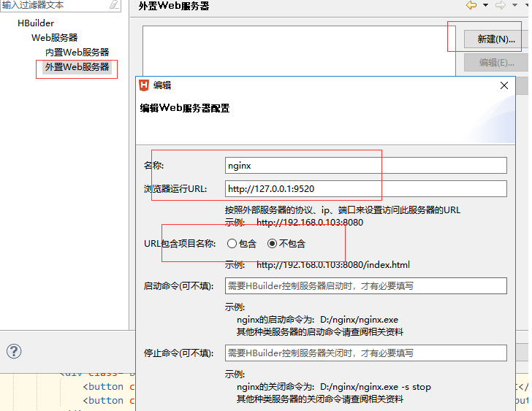Close the 编辑 dialog

coord(504,85)
